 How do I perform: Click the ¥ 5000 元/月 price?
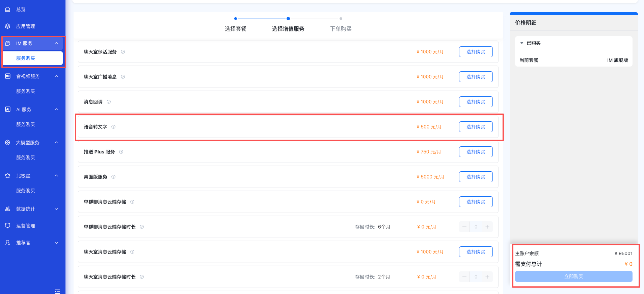[x=430, y=177]
